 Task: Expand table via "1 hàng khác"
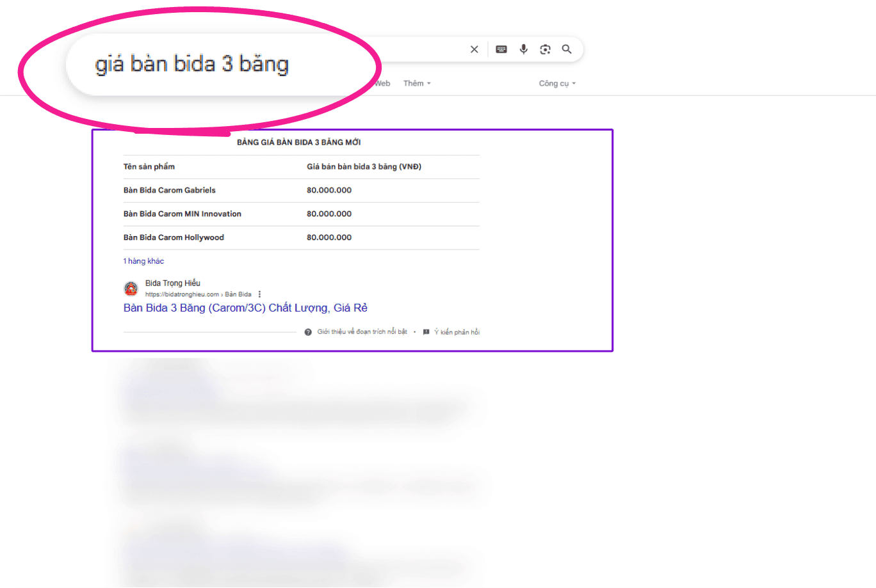[x=143, y=261]
